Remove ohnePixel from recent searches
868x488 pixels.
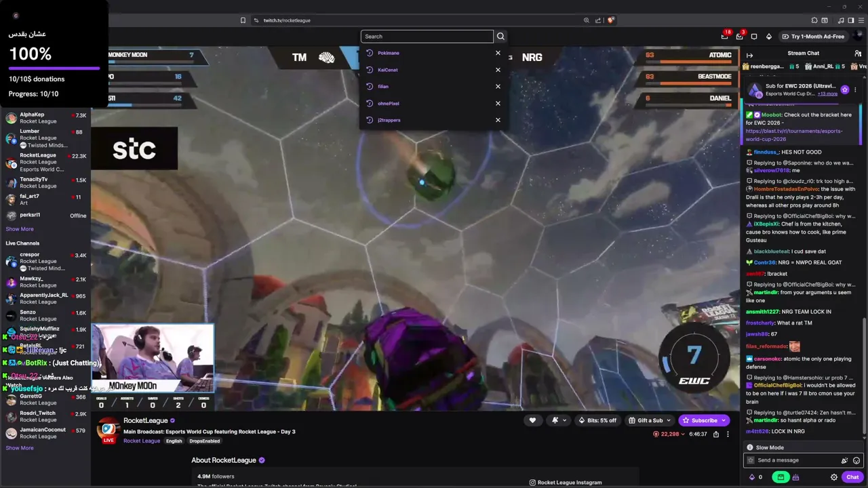tap(498, 103)
